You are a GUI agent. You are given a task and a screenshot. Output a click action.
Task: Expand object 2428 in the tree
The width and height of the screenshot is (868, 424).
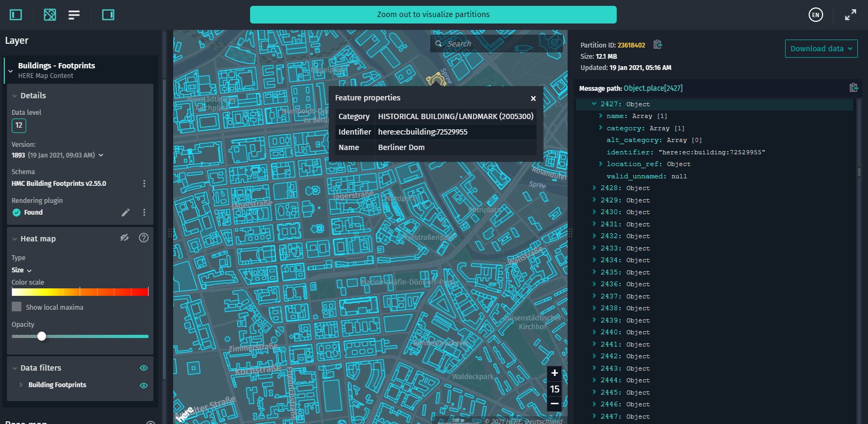(x=594, y=188)
